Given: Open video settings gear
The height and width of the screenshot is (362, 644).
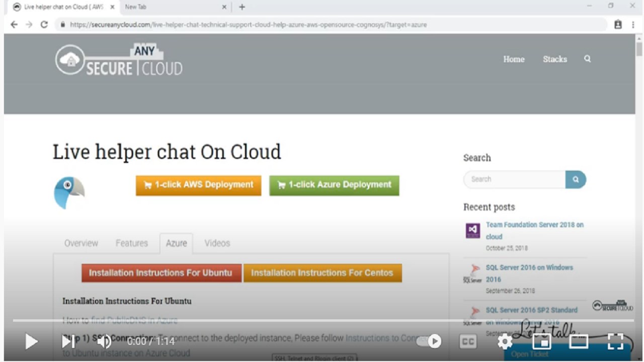Looking at the screenshot, I should point(505,342).
